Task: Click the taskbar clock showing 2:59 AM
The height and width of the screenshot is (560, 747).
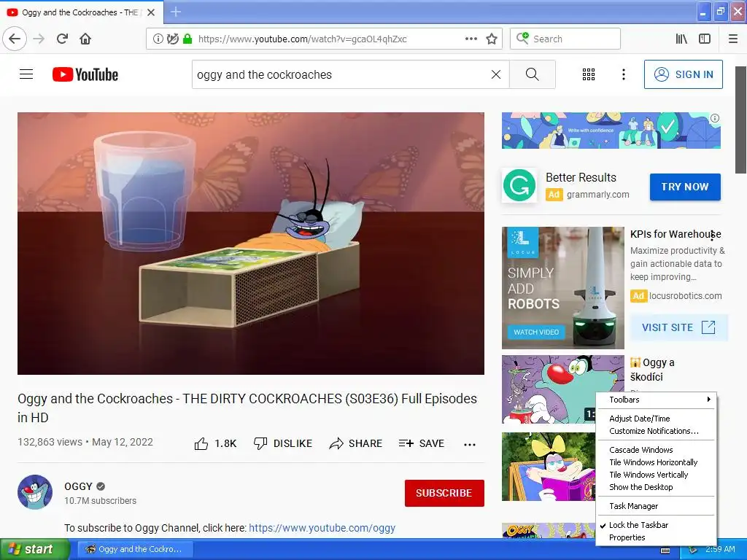Action: pyautogui.click(x=720, y=549)
